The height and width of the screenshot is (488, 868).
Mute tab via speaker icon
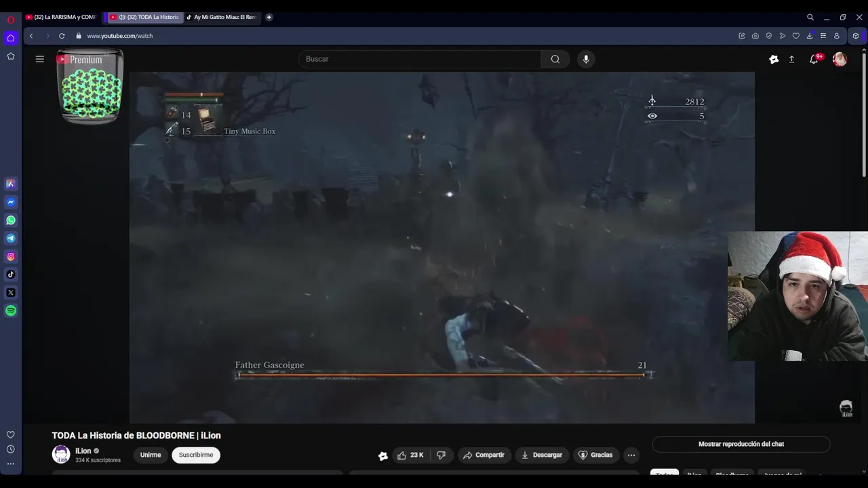[122, 17]
